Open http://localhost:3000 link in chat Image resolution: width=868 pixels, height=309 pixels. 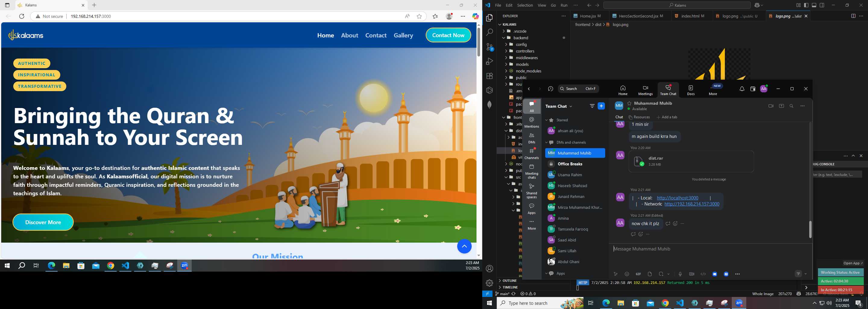[678, 198]
